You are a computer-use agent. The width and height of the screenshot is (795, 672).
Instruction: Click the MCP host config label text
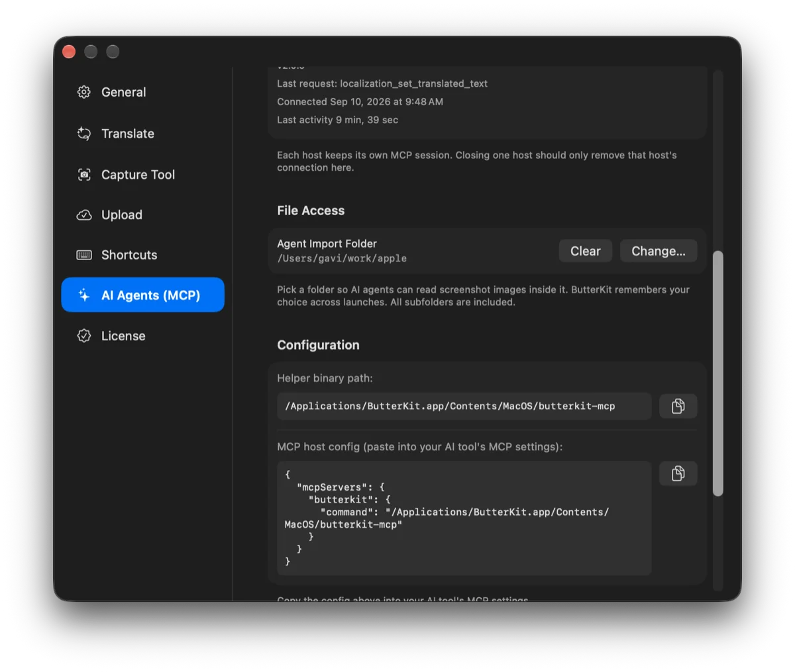pyautogui.click(x=419, y=447)
